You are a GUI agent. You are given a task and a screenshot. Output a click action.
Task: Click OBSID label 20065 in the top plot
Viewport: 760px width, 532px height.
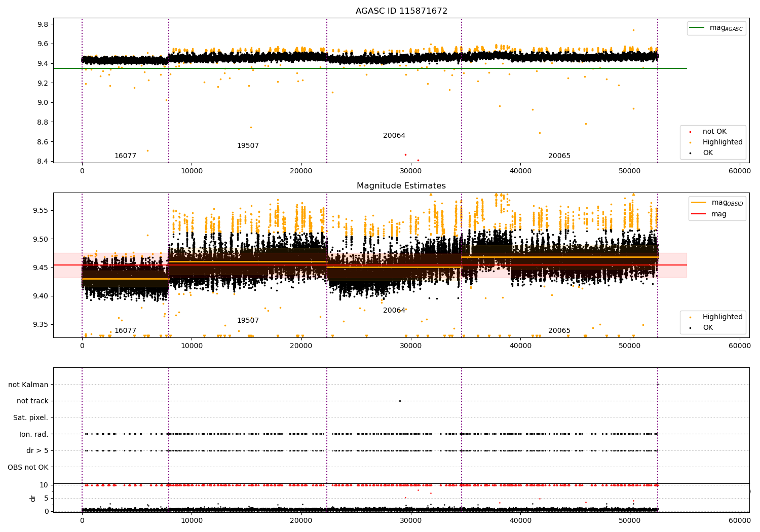coord(559,156)
